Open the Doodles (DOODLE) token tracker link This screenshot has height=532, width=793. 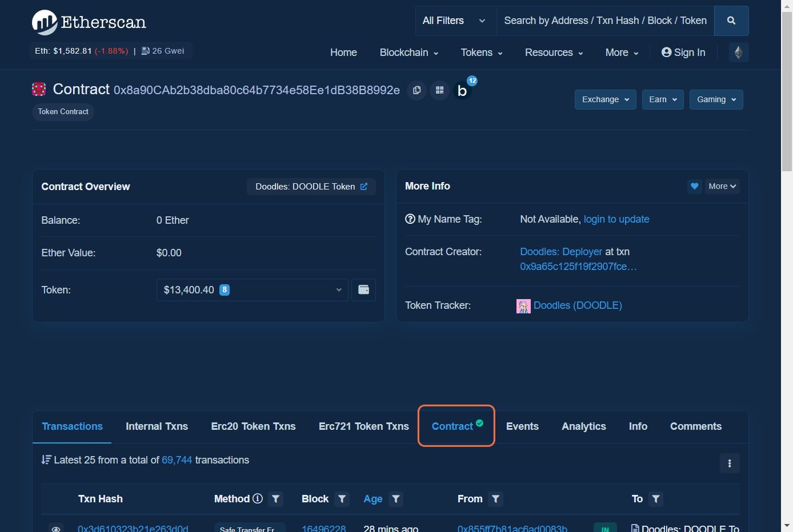(x=578, y=305)
